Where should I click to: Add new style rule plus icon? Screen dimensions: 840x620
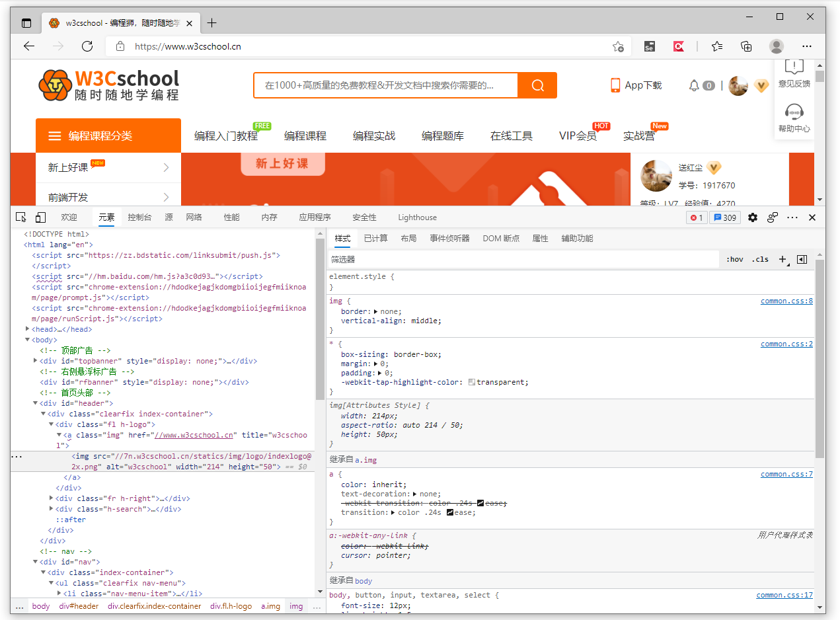(783, 259)
